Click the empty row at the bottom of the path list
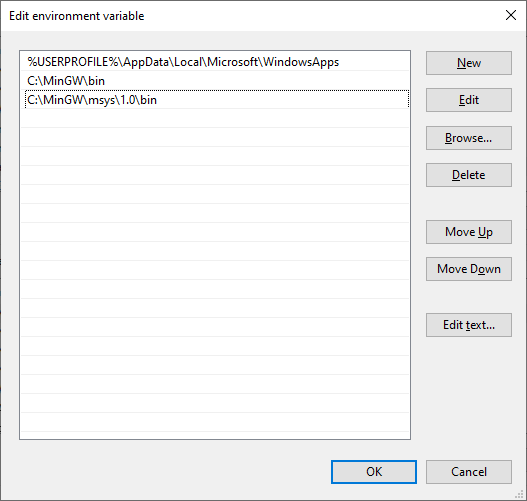527x501 pixels. pyautogui.click(x=215, y=422)
